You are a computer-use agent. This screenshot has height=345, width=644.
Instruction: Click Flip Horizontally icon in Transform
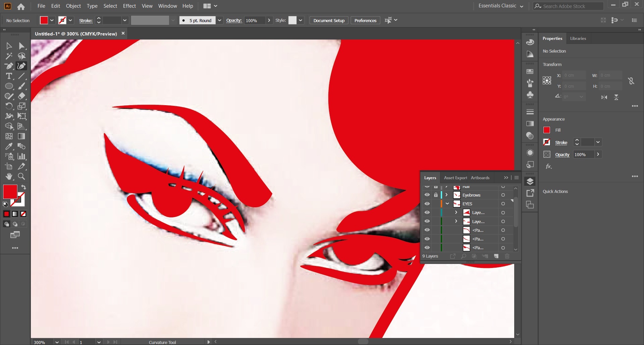tap(604, 97)
